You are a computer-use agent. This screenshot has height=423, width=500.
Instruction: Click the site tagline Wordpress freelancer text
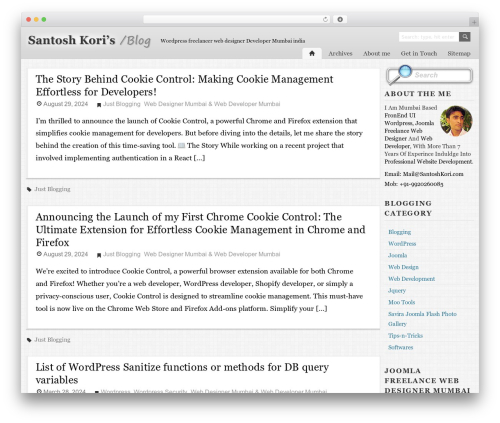click(233, 41)
